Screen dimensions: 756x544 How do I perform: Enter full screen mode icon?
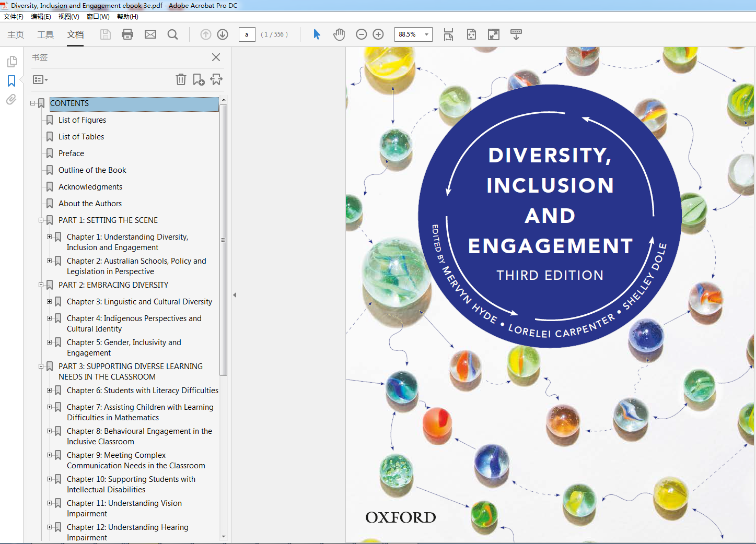click(493, 34)
